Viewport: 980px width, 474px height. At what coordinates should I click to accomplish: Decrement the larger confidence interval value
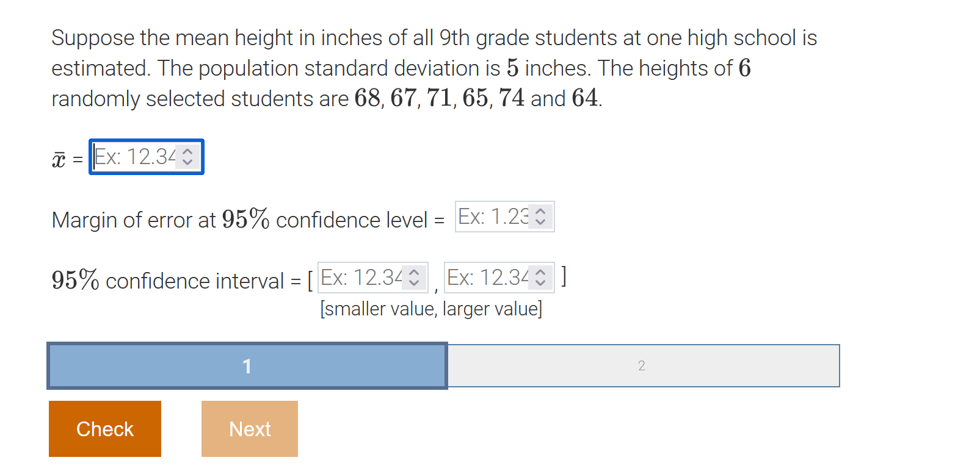[540, 284]
